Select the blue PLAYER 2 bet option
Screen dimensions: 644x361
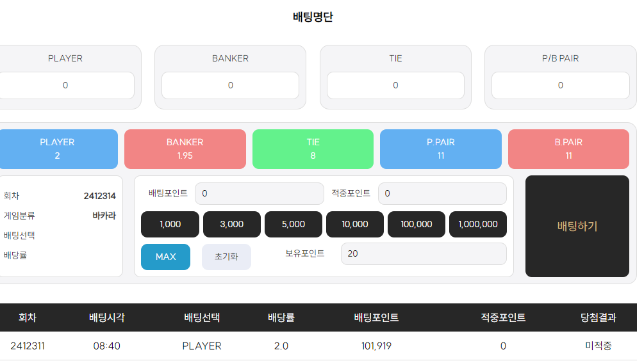click(x=58, y=148)
